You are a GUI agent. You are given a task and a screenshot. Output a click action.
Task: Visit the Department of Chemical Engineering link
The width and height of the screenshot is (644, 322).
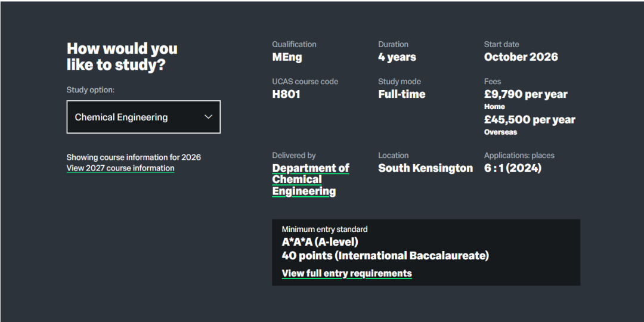pos(310,179)
